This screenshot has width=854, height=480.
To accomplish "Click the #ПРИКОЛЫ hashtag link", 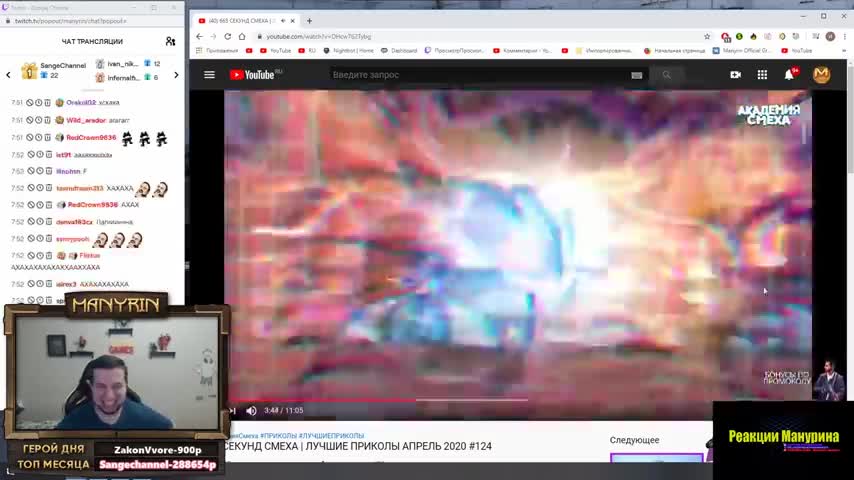I will pyautogui.click(x=278, y=436).
